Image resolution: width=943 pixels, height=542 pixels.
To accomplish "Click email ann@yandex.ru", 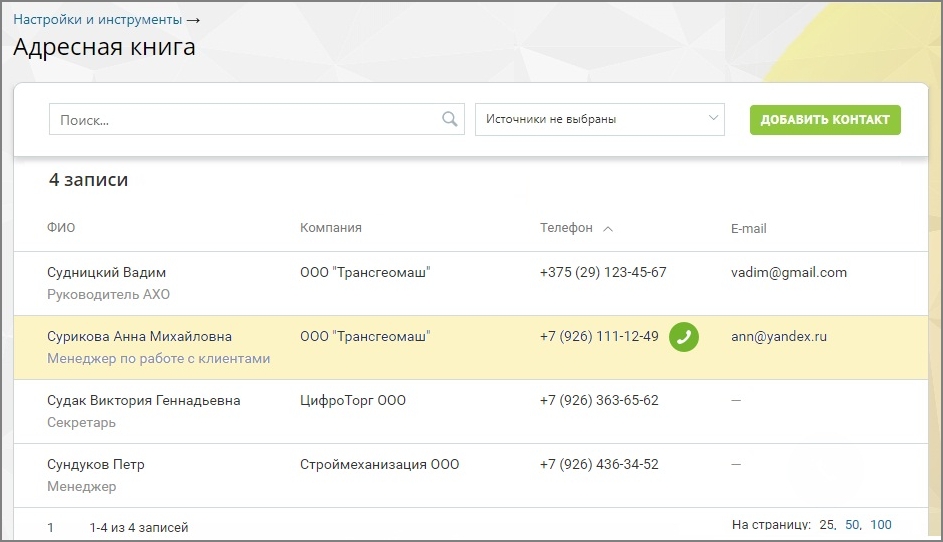I will [779, 336].
